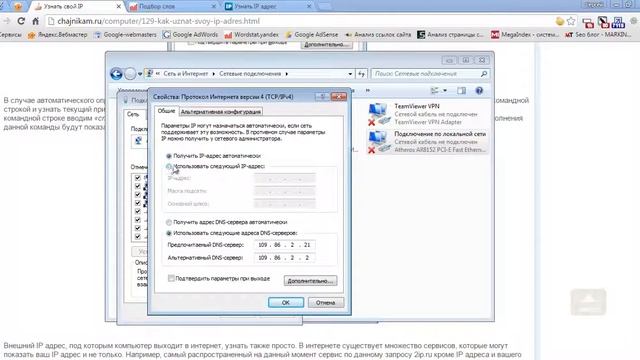This screenshot has width=640, height=360.
Task: Open the Анализ ссылок сайта bookmark
Action: (378, 35)
